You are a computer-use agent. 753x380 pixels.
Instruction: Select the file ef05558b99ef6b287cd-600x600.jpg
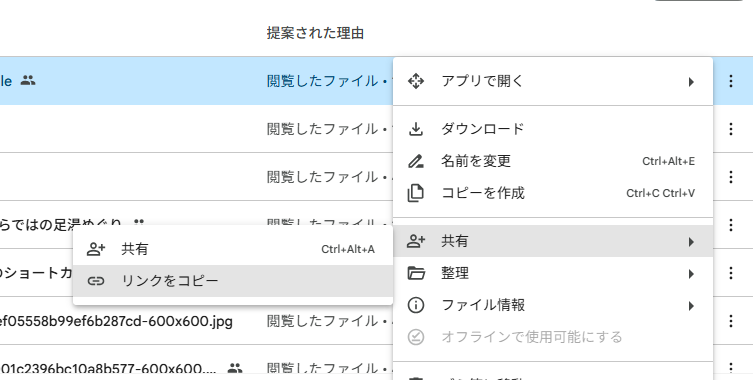116,321
